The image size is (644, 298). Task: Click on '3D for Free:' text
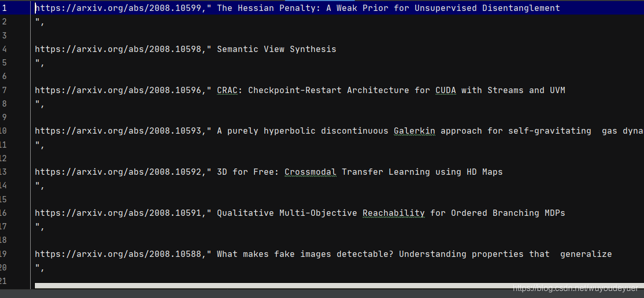248,172
